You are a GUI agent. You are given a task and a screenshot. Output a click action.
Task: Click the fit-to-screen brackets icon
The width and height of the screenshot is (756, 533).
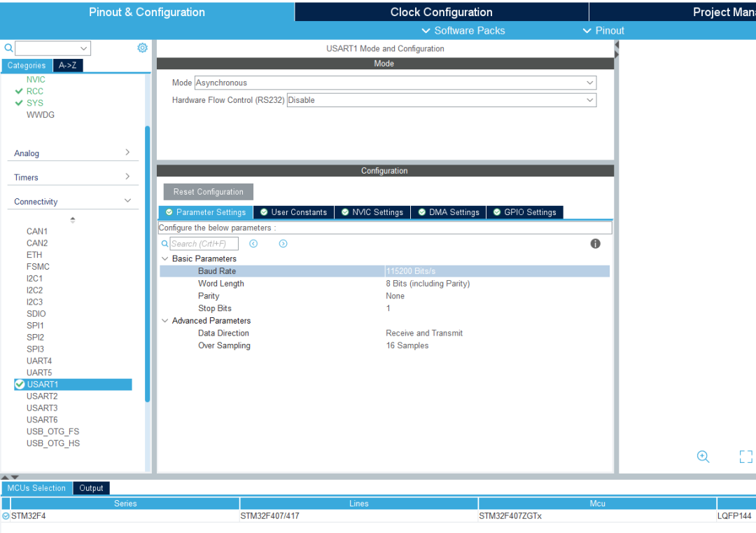746,456
